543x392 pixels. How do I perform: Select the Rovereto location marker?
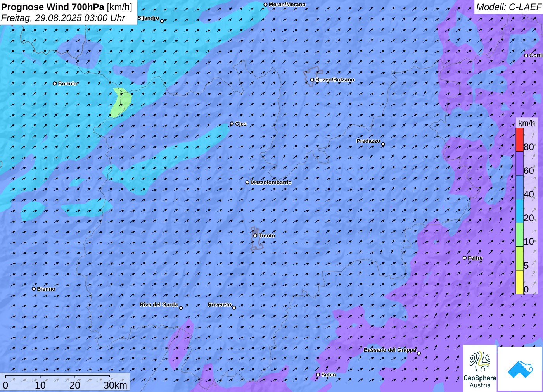click(x=234, y=307)
